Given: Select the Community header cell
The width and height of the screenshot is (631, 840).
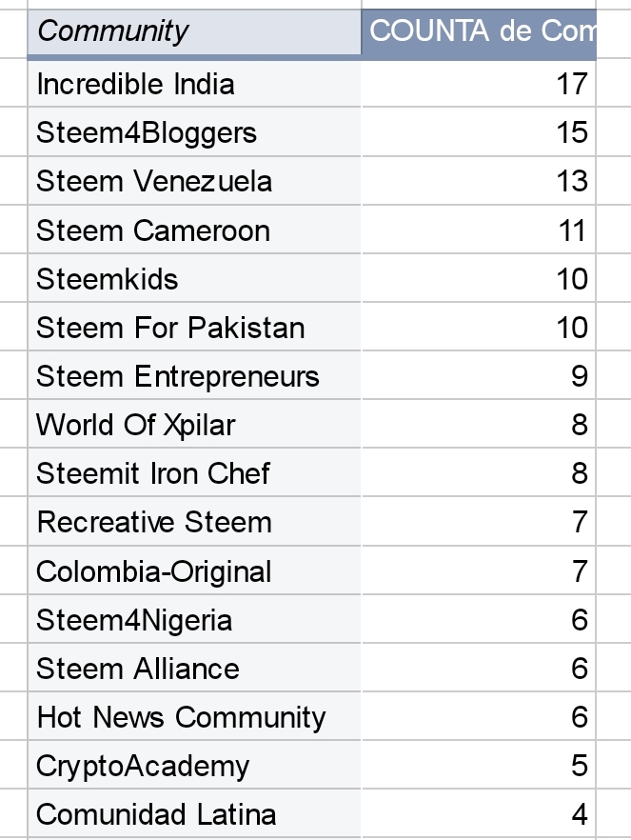Looking at the screenshot, I should click(x=194, y=31).
